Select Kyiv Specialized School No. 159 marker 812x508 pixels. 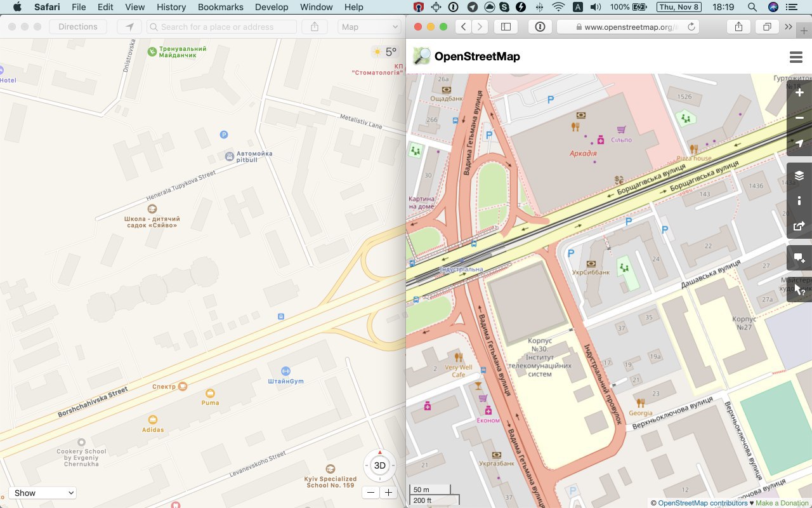point(330,469)
